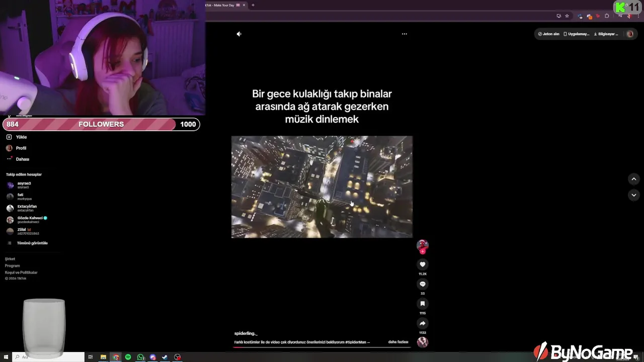Open Chrome from the taskbar
Viewport: 644px width, 362px height.
pyautogui.click(x=116, y=357)
